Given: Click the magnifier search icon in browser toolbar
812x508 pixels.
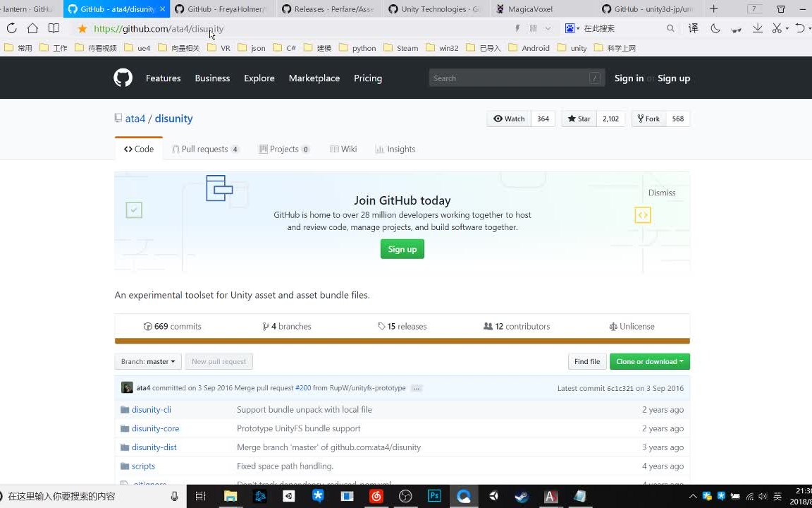Looking at the screenshot, I should pyautogui.click(x=670, y=28).
